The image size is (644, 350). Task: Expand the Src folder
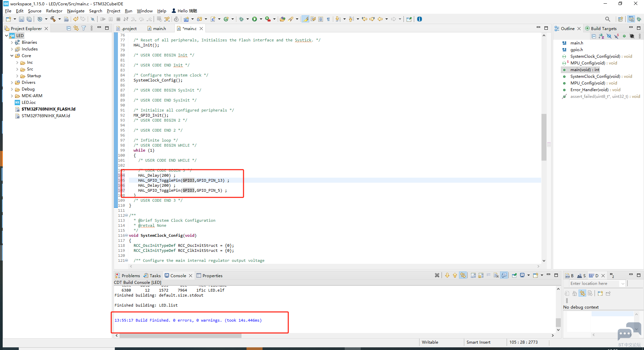[17, 69]
